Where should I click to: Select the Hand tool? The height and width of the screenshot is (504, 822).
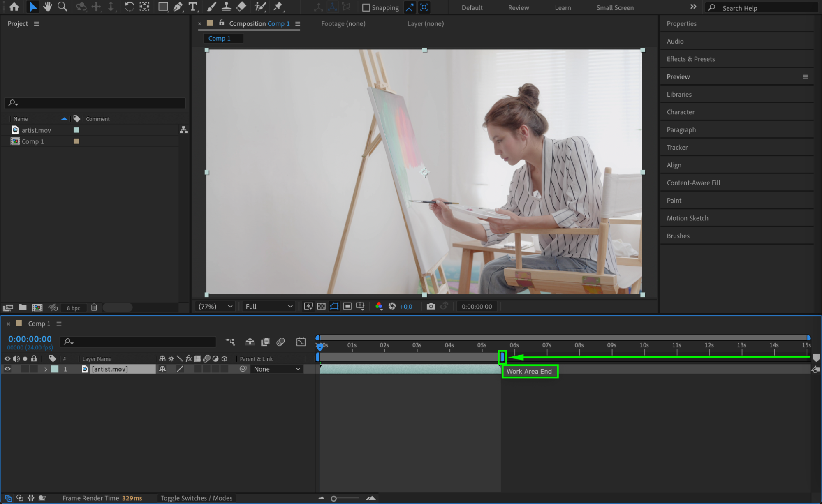tap(48, 7)
